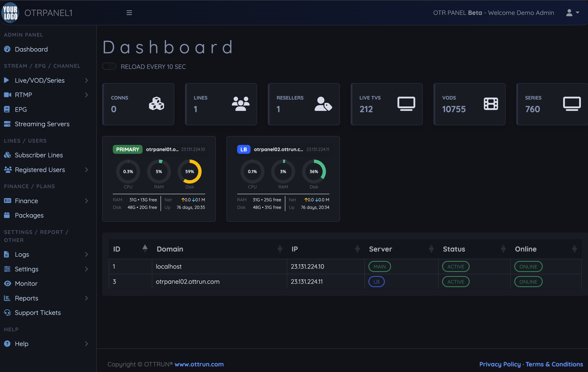Click the Finance money icon
Image resolution: width=588 pixels, height=372 pixels.
[8, 201]
